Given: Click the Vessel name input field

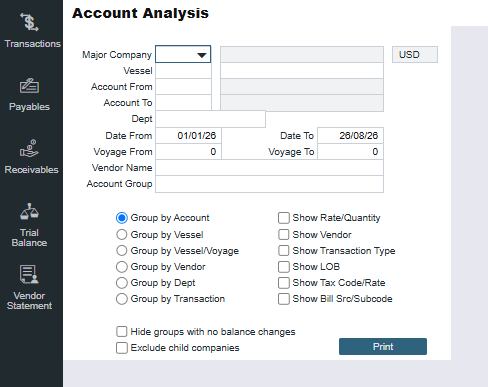Looking at the screenshot, I should pyautogui.click(x=302, y=71).
